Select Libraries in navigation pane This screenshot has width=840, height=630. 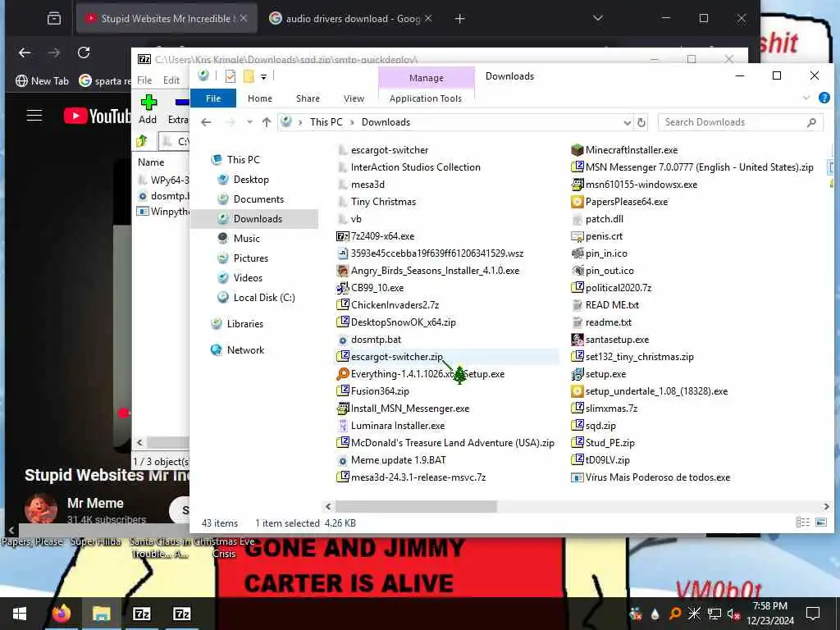244,324
